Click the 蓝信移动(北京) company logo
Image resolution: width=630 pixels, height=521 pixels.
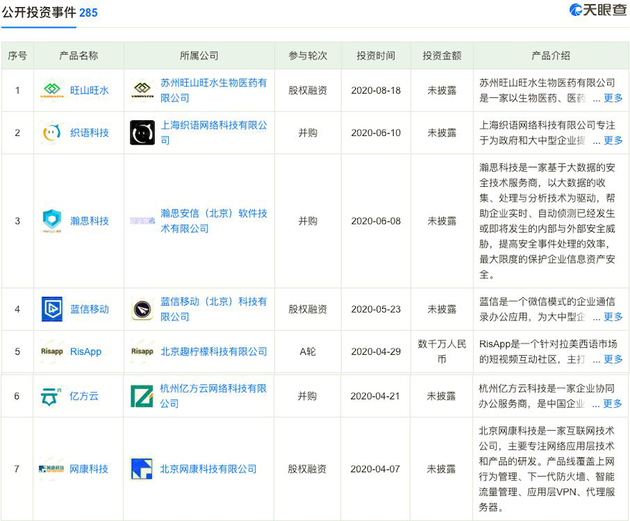tap(142, 309)
